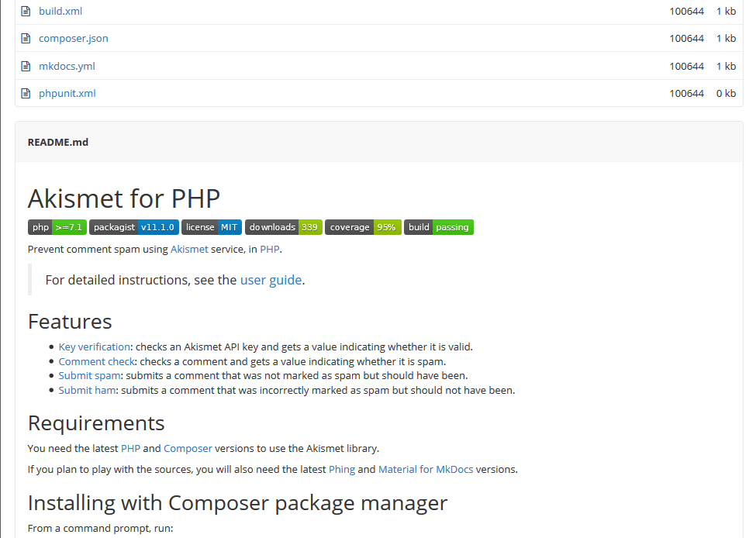Click the file icon beside phpunit.xml
Image resolution: width=756 pixels, height=538 pixels.
[x=27, y=93]
